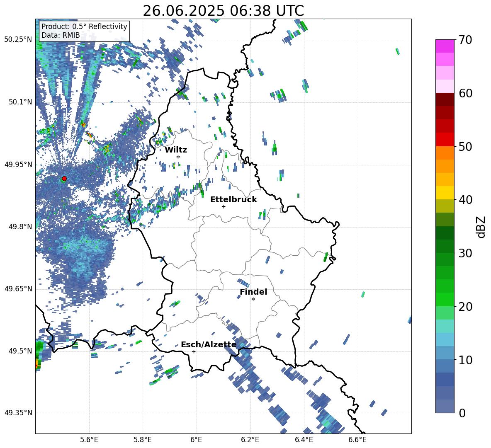Click the 49.65°N latitude label
Image resolution: width=491 pixels, height=448 pixels.
pyautogui.click(x=18, y=289)
